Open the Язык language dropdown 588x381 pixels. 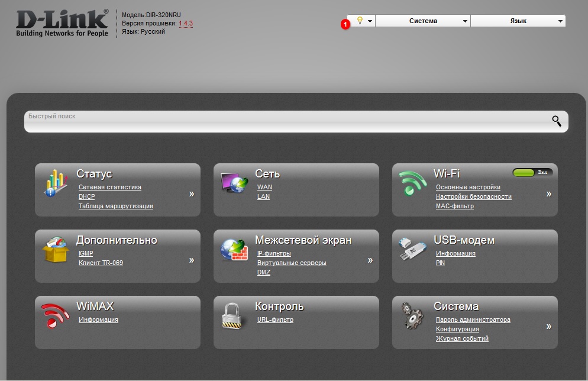click(518, 21)
